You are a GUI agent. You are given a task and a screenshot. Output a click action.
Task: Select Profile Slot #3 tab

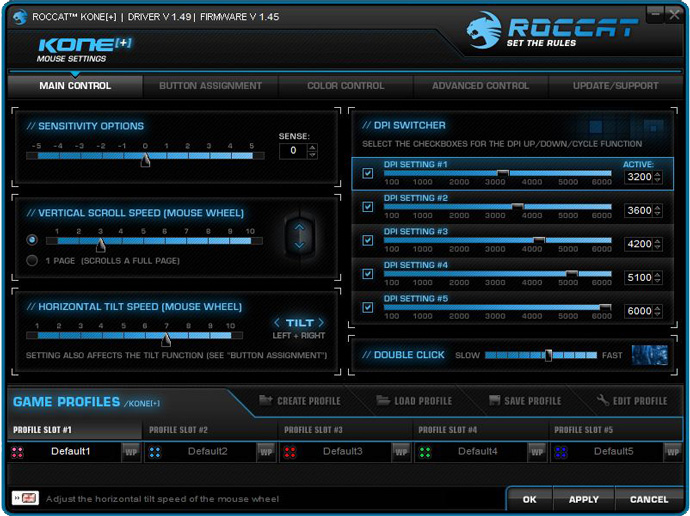(x=345, y=430)
